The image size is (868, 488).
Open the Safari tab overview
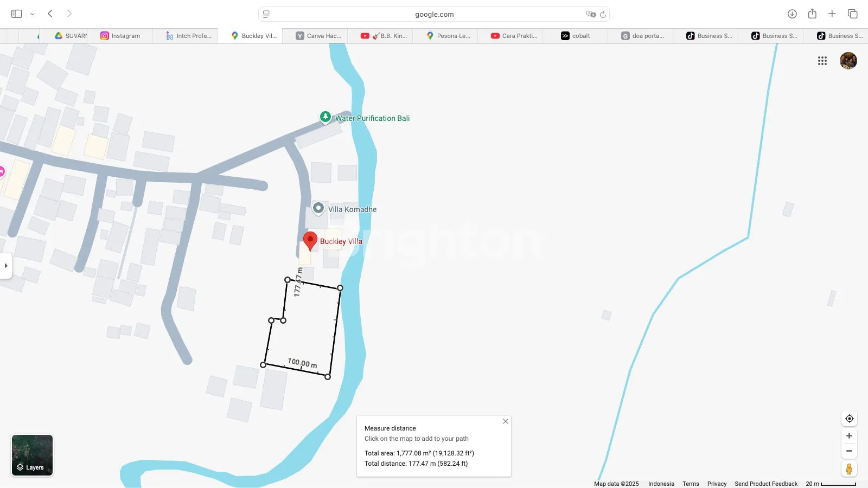852,14
